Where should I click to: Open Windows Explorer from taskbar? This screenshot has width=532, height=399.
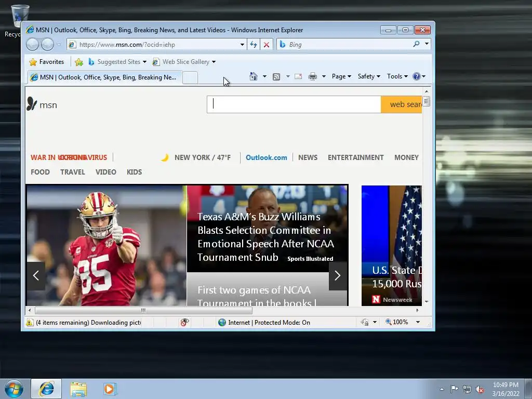click(78, 389)
